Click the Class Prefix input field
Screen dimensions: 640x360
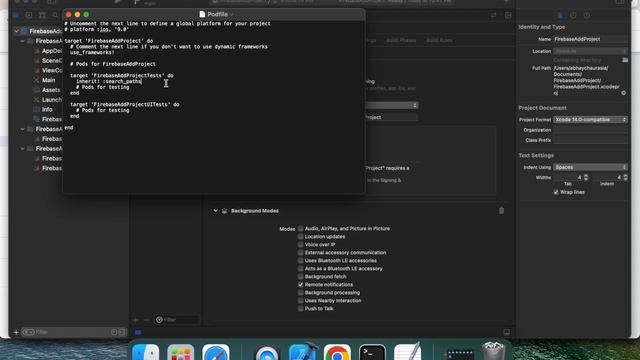590,140
